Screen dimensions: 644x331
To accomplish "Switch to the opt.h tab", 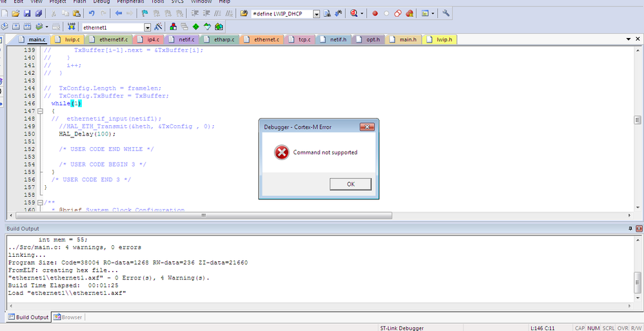I will click(x=369, y=39).
